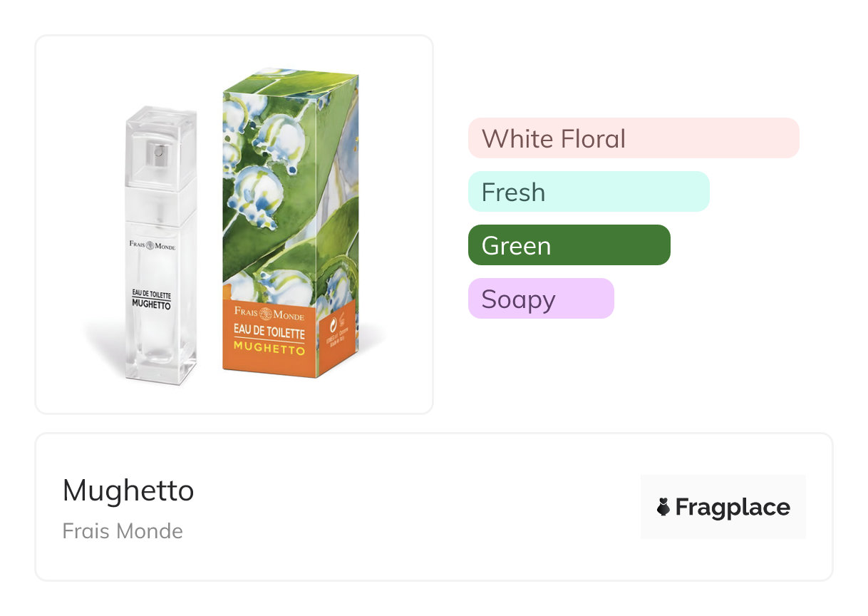Open the Mughetto perfume title
Viewport: 868px width, 616px height.
(128, 491)
